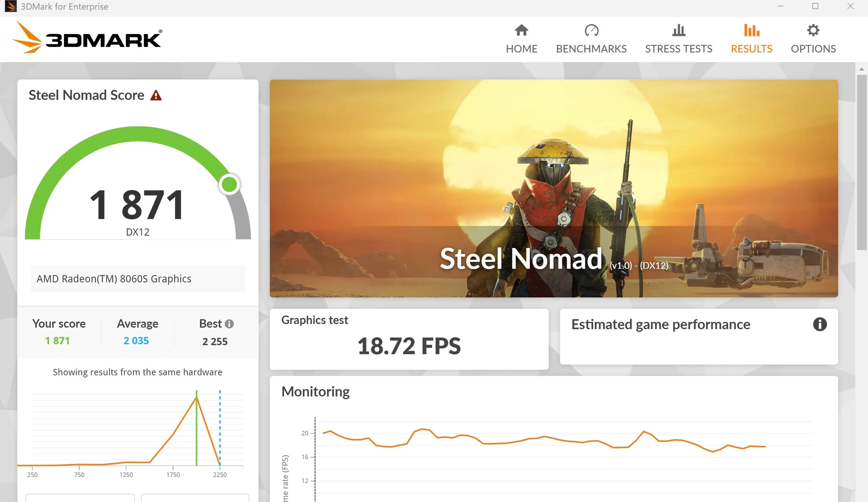Click the 3DMark logo
The width and height of the screenshot is (868, 502).
(x=87, y=38)
